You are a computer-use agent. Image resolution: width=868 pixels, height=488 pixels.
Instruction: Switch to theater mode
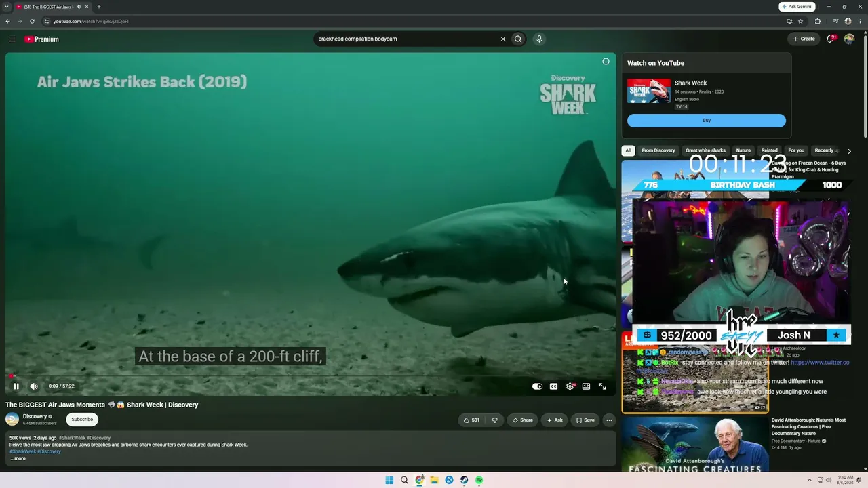(587, 386)
